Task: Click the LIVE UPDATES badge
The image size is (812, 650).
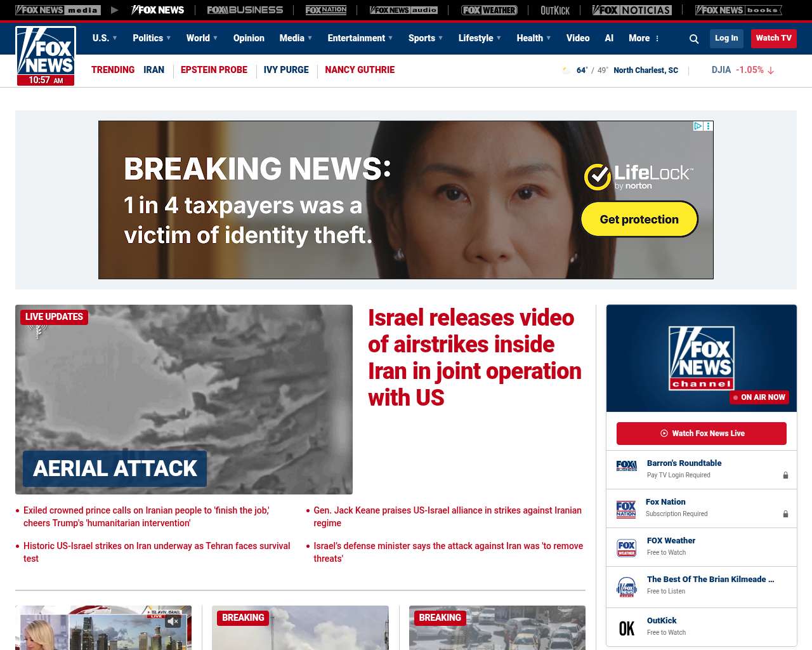Action: (54, 317)
